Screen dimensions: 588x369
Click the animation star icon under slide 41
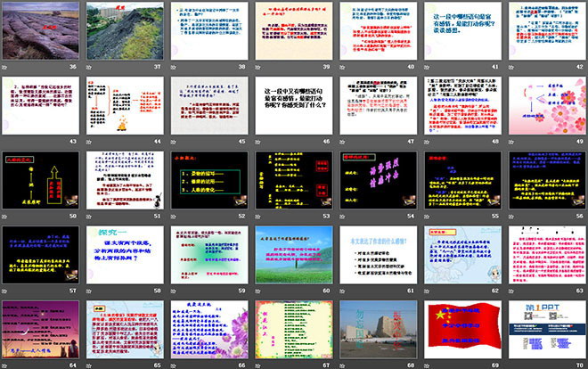(x=427, y=68)
